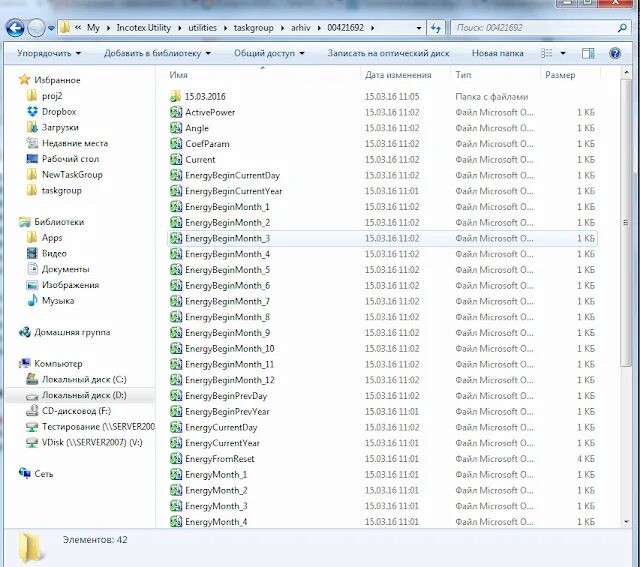This screenshot has height=567, width=640.
Task: Create a folder with Новая папка
Action: coord(498,53)
